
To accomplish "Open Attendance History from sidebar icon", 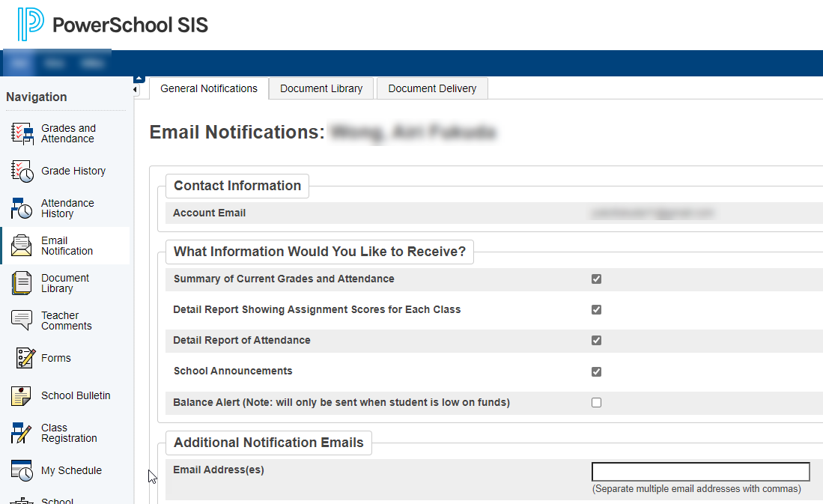I will coord(22,208).
